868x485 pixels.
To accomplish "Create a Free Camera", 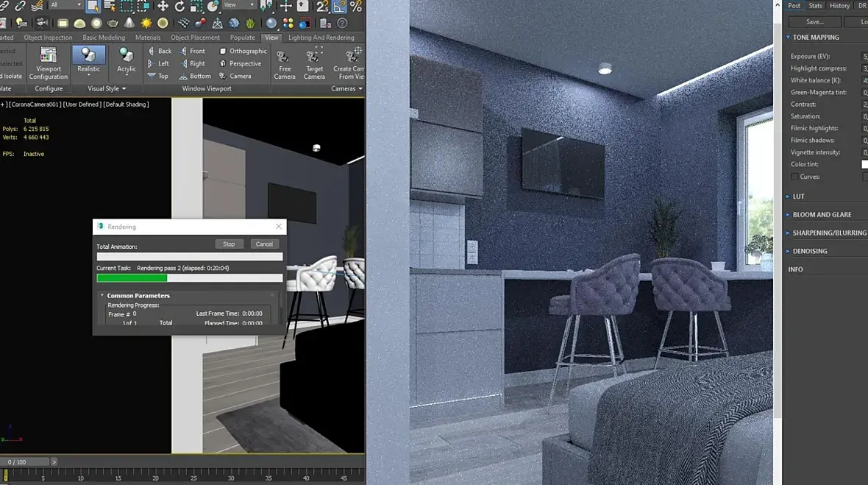I will [x=285, y=64].
